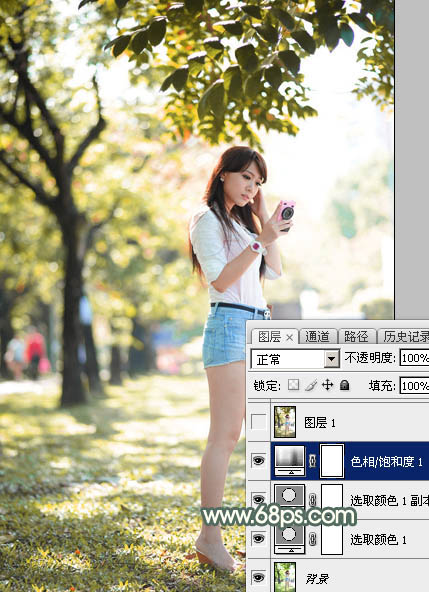Toggle lock position move icon
429x592 pixels.
pos(327,385)
